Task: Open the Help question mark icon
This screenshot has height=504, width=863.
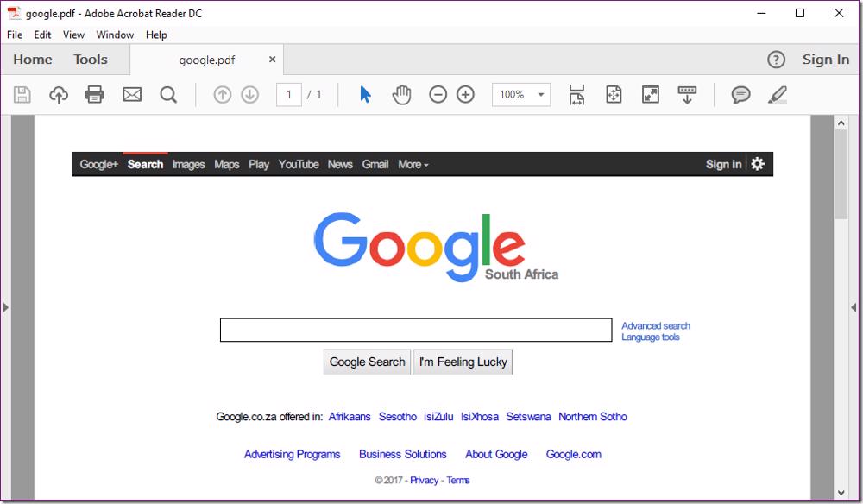Action: [x=776, y=60]
